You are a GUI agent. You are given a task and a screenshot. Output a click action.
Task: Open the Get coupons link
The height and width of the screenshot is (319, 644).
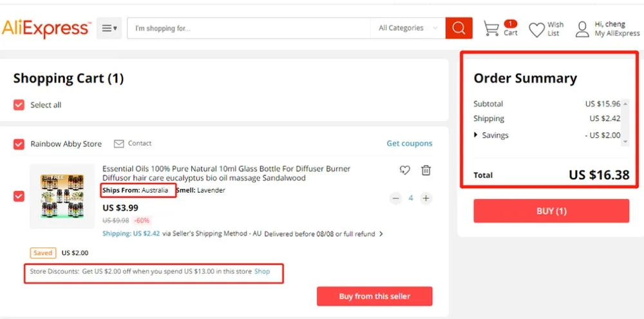(x=410, y=144)
